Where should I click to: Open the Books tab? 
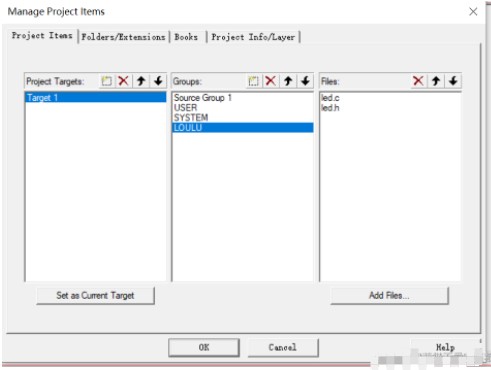186,37
